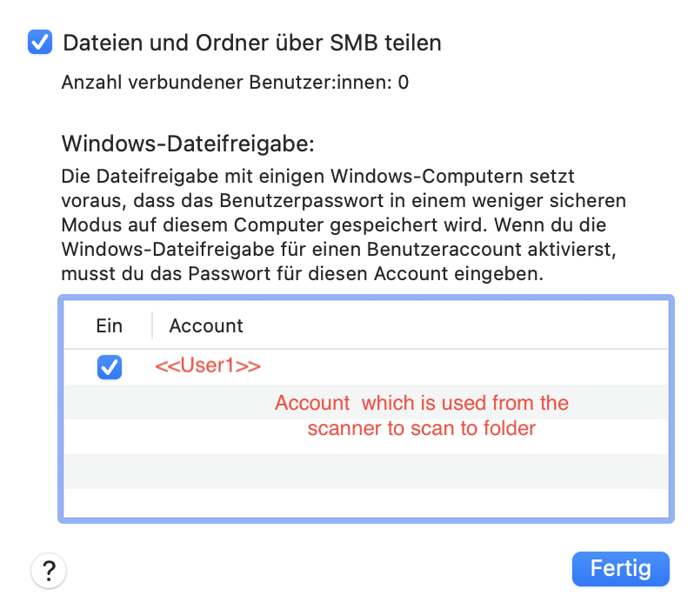
Task: Click the red "Account which is used from the" text
Action: [422, 404]
